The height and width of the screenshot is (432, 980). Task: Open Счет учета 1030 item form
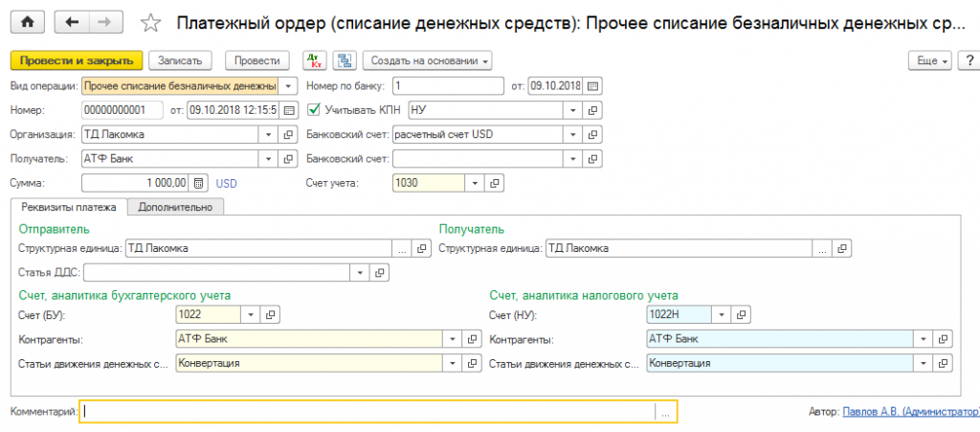pos(494,183)
